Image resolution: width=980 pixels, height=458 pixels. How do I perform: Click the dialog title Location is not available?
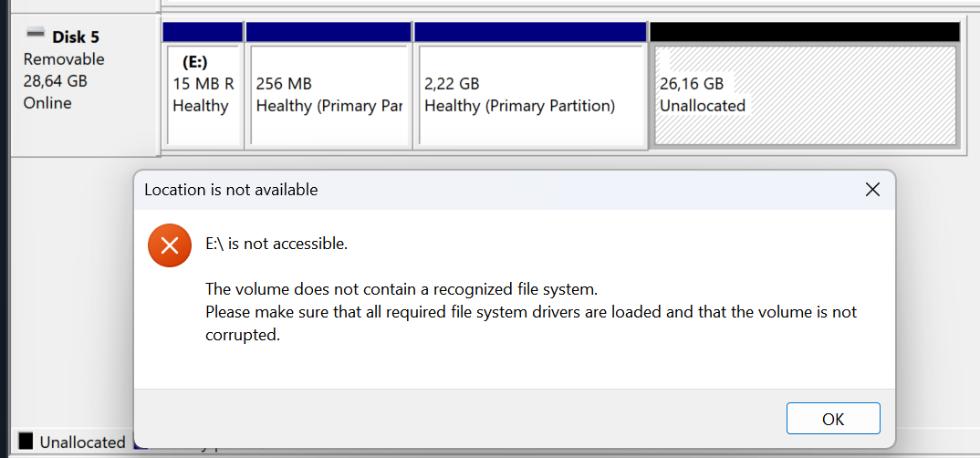[x=231, y=190]
